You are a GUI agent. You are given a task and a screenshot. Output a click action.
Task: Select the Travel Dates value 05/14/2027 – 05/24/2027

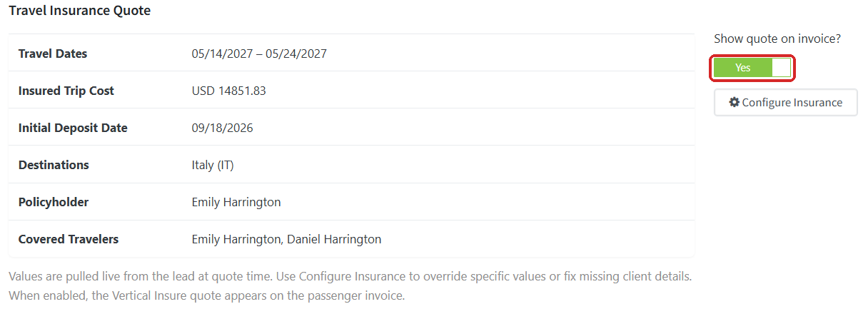(x=259, y=54)
